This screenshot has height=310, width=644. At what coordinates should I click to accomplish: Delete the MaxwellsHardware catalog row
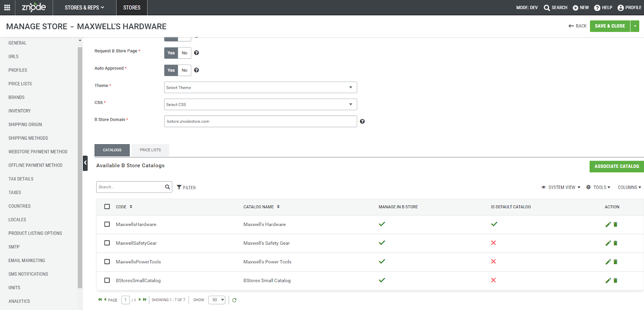tap(615, 224)
